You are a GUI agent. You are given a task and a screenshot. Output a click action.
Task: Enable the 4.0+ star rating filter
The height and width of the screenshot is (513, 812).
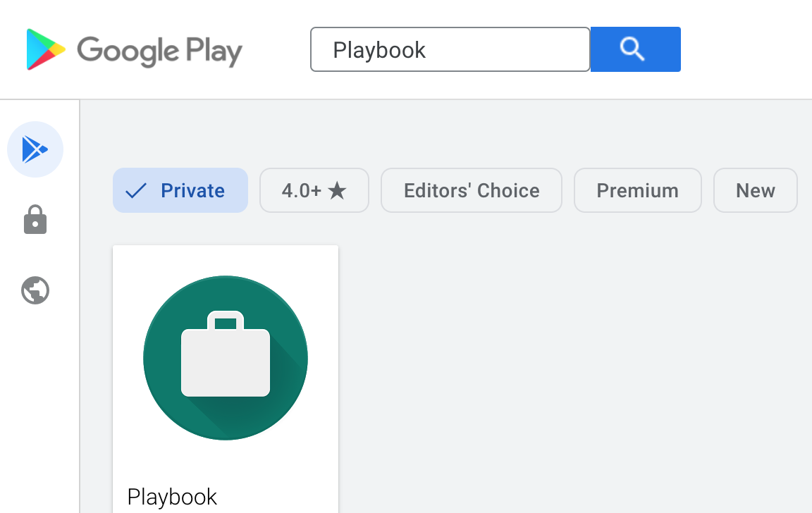coord(314,190)
